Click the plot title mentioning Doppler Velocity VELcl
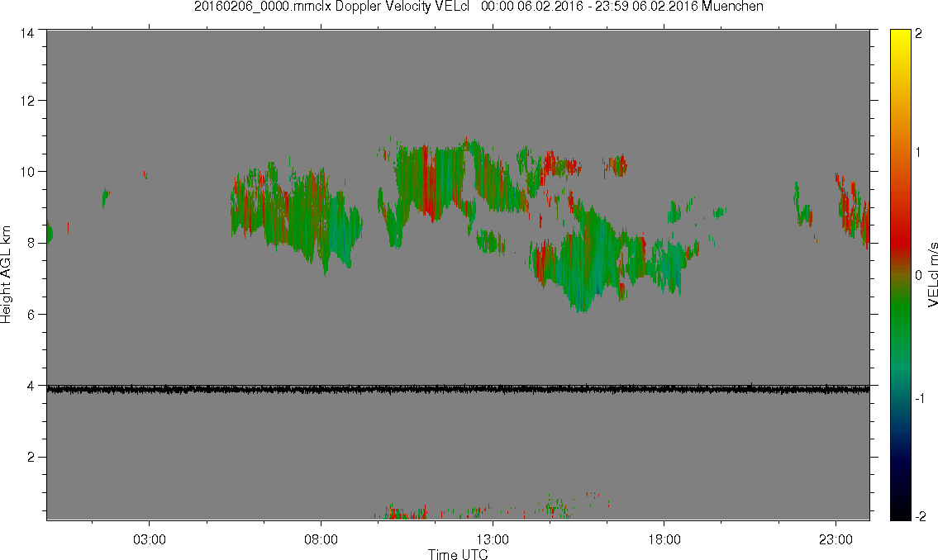Viewport: 938px width, 560px height. click(x=479, y=7)
